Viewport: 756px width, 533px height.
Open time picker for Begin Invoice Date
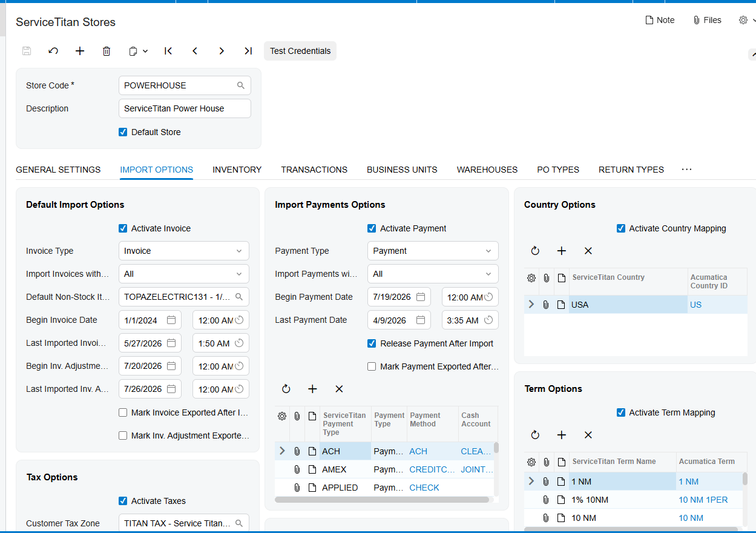239,320
